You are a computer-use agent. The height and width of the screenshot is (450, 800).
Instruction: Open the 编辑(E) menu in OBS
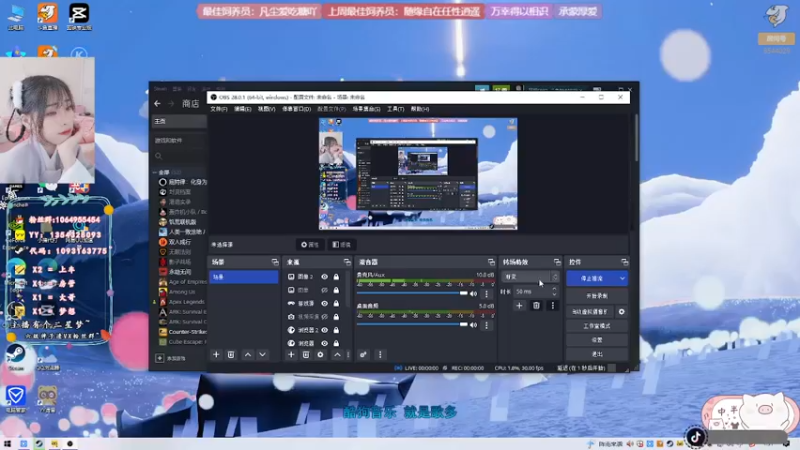(x=242, y=109)
